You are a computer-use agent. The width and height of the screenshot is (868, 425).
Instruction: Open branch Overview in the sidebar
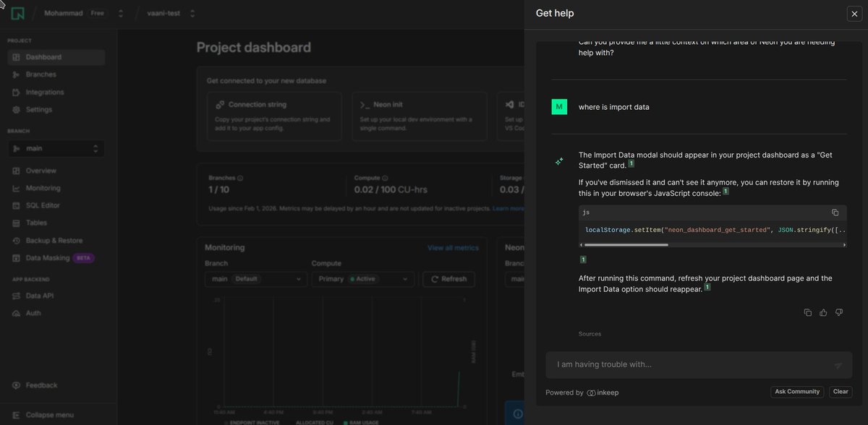(56, 171)
